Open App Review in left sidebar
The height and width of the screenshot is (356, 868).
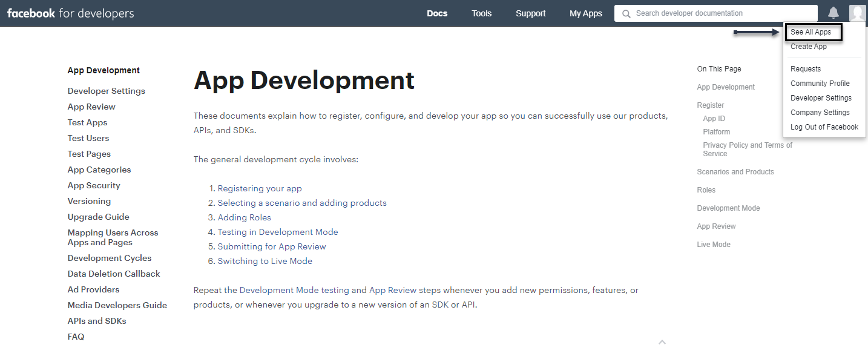tap(91, 107)
